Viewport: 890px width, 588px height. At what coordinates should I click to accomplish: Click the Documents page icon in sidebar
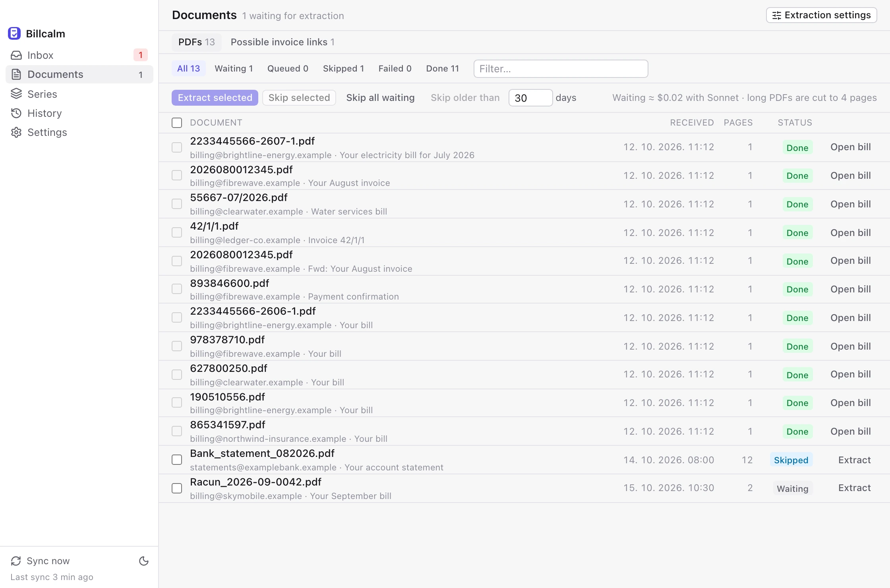coord(16,74)
